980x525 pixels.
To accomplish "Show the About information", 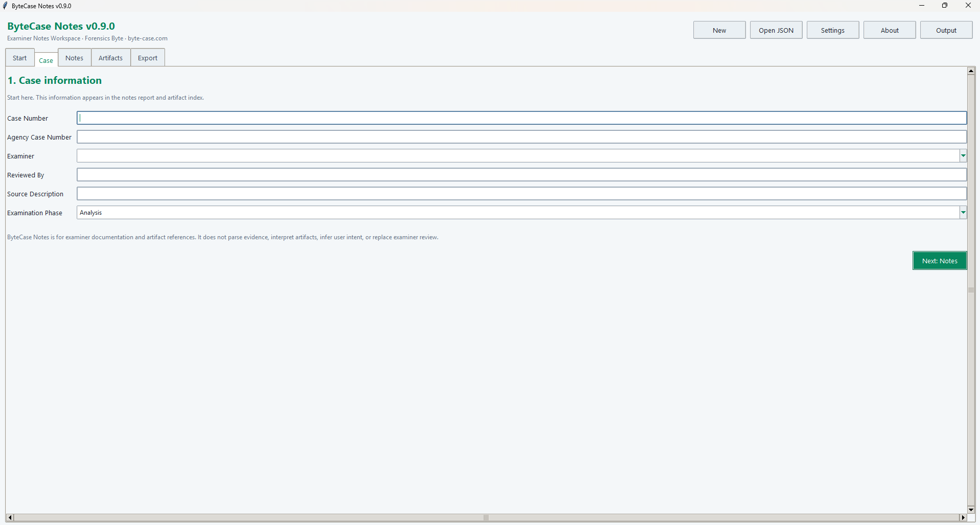I will [x=889, y=30].
